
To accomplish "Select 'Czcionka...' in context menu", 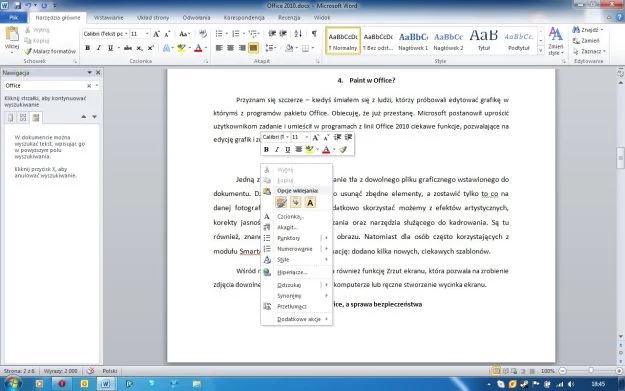I will tap(297, 216).
